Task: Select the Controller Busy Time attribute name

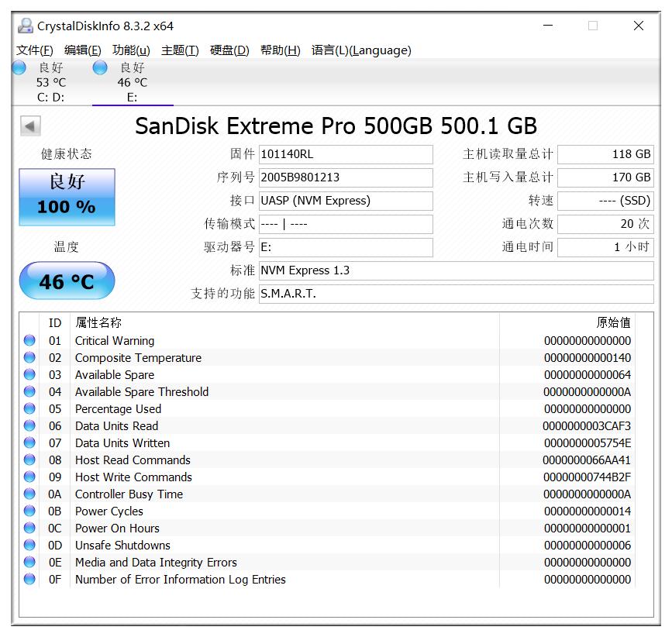Action: click(129, 494)
